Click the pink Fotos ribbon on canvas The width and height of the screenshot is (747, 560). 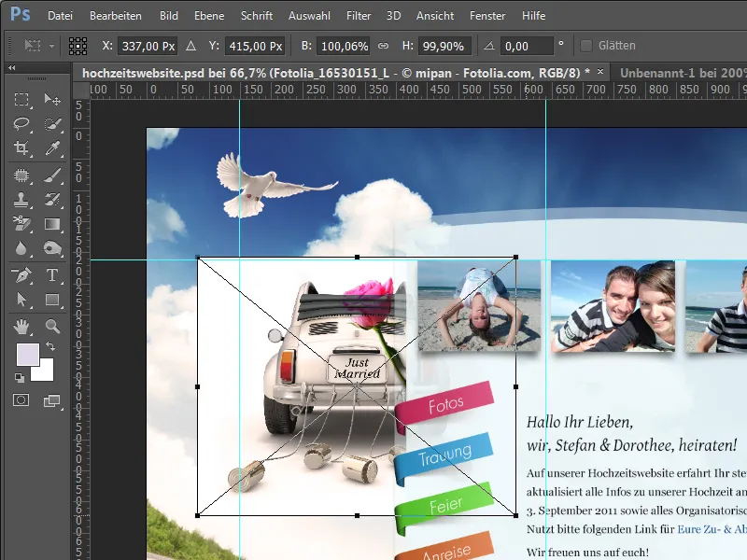point(444,405)
